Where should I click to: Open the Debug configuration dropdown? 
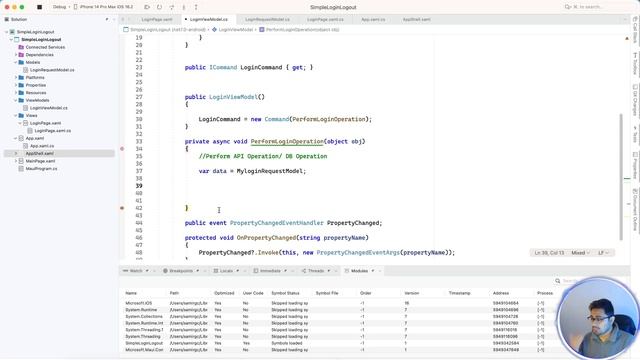click(61, 7)
